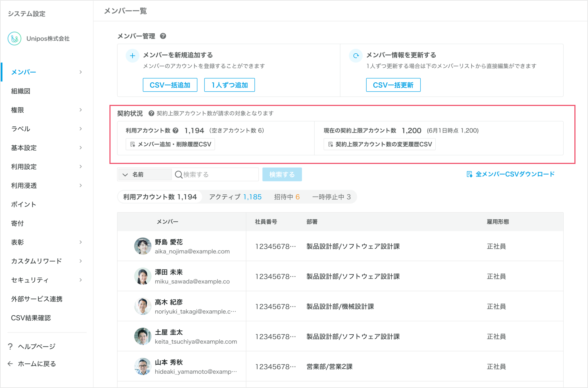Click ホームに戻る link
588x388 pixels.
click(x=37, y=364)
